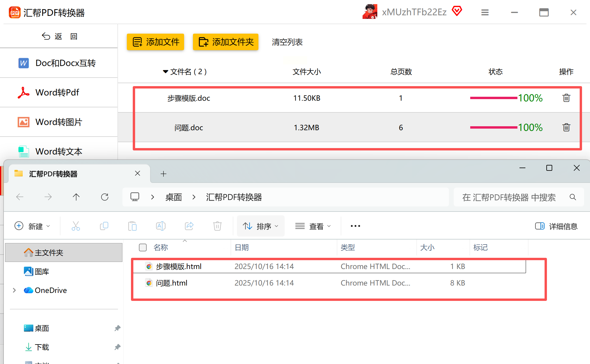590x364 pixels.
Task: Click the search magnifier icon in Explorer
Action: pyautogui.click(x=573, y=197)
